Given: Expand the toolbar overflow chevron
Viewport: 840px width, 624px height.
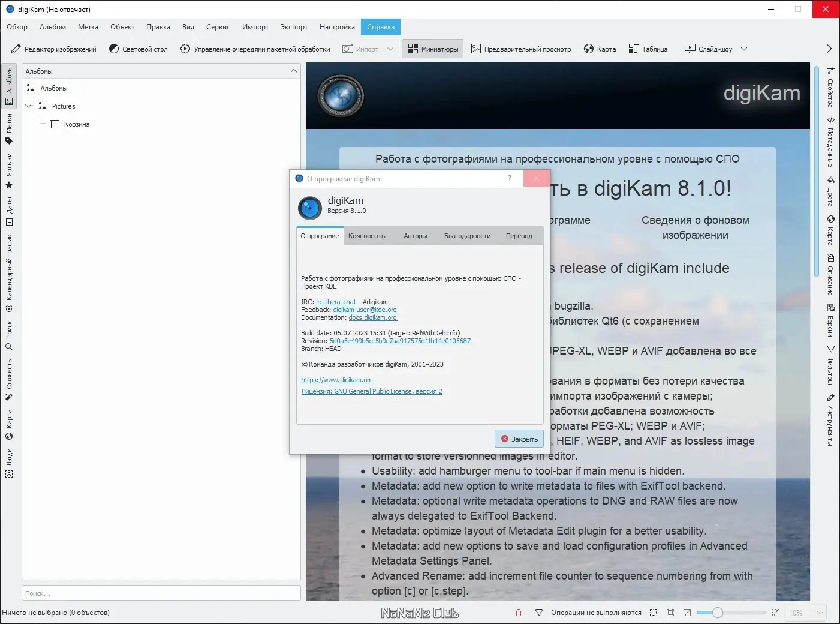Looking at the screenshot, I should pos(829,49).
